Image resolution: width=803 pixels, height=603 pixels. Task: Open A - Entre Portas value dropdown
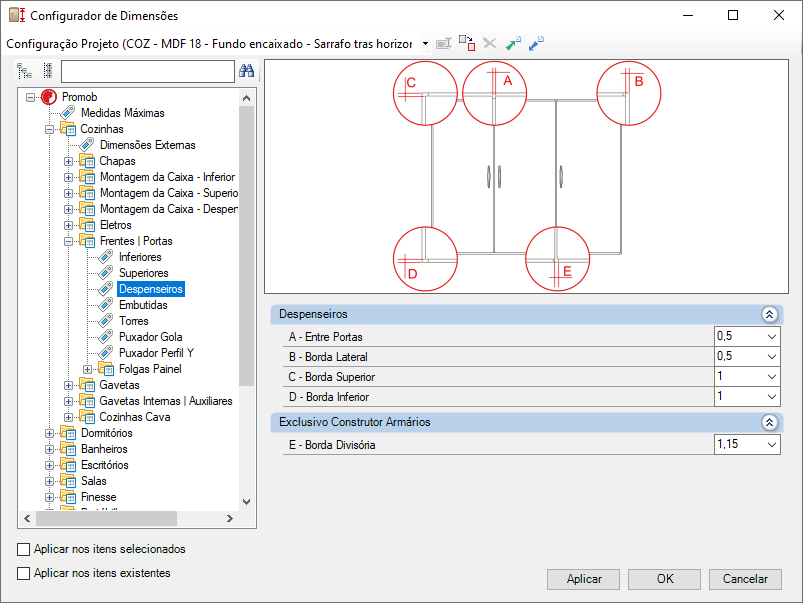click(772, 337)
